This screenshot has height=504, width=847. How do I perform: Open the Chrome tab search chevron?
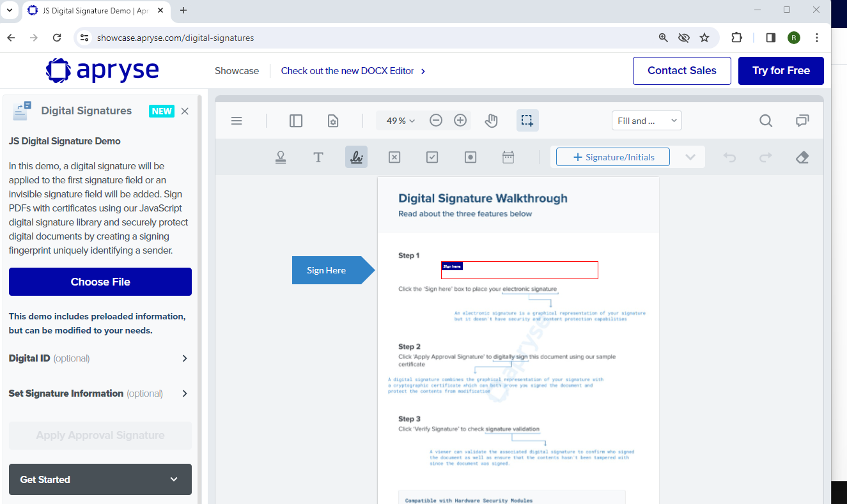[10, 10]
